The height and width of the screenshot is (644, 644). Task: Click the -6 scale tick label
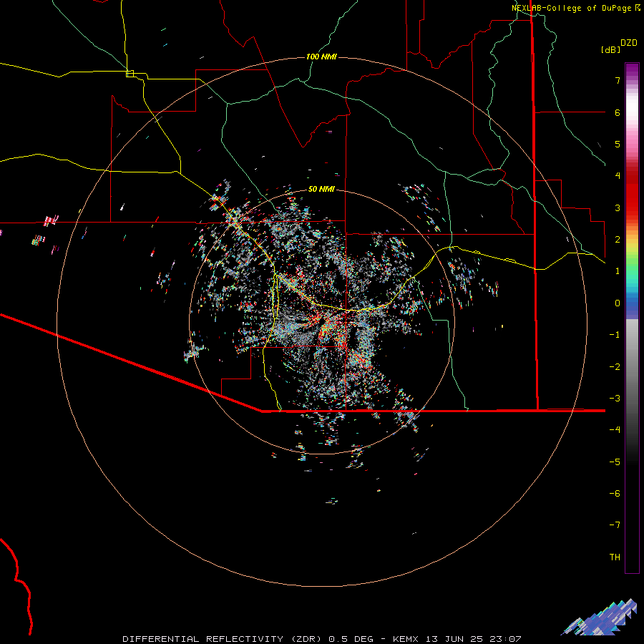[615, 494]
